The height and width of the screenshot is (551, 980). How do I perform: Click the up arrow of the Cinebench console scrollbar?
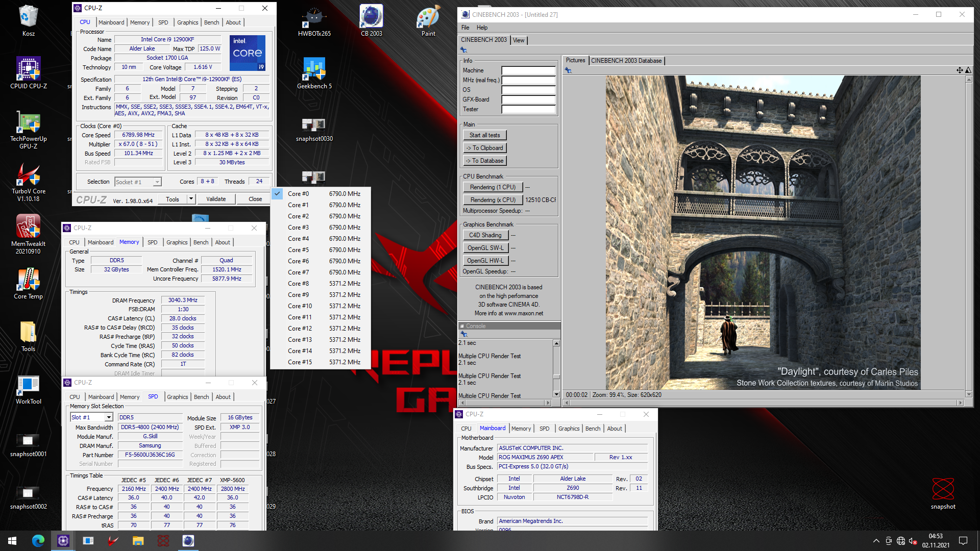[557, 343]
